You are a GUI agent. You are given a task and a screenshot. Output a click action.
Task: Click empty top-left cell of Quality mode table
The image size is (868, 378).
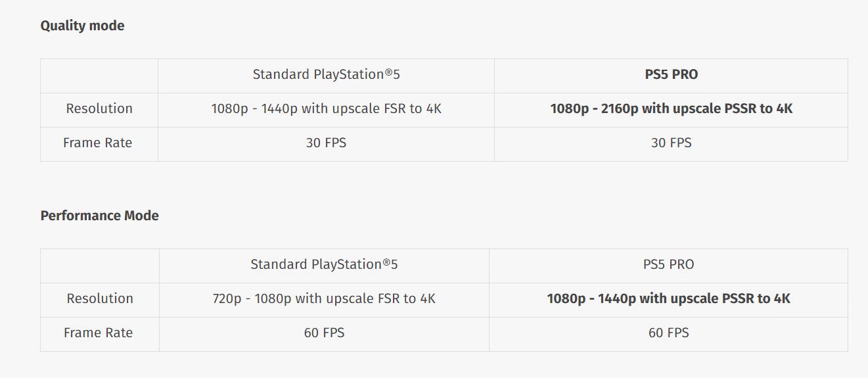(x=99, y=76)
